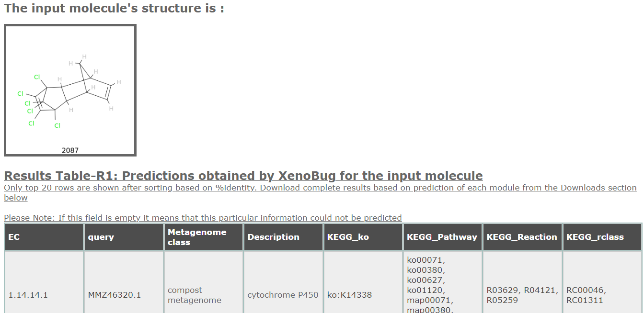Select the KEGG_Pathway column header

coord(442,237)
